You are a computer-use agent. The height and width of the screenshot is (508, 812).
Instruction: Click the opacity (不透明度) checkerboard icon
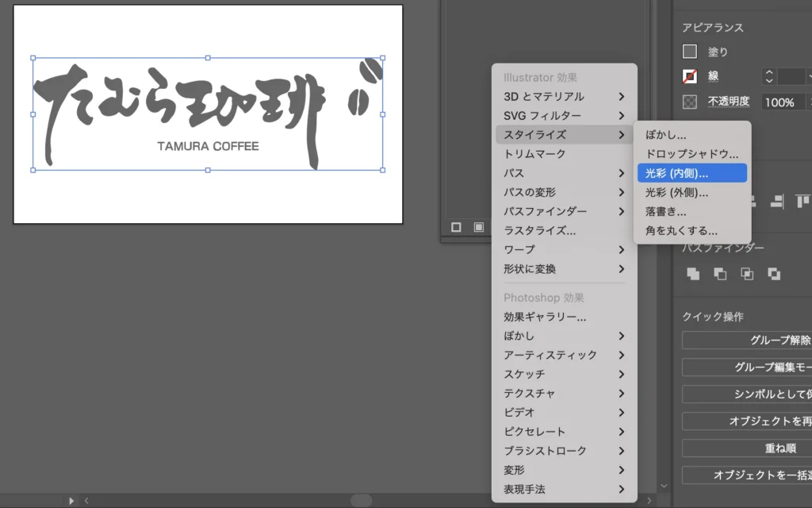tap(690, 102)
